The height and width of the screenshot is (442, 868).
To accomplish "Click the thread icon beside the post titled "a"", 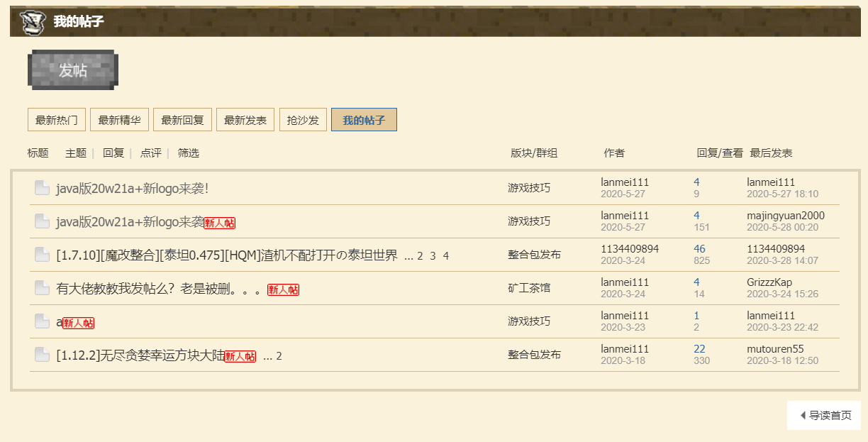I will 42,321.
